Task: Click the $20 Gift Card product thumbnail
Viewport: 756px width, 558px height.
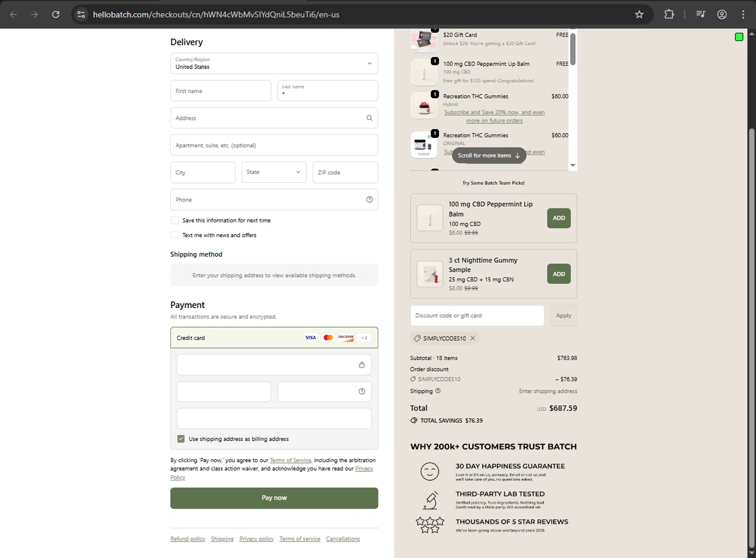Action: tap(424, 40)
